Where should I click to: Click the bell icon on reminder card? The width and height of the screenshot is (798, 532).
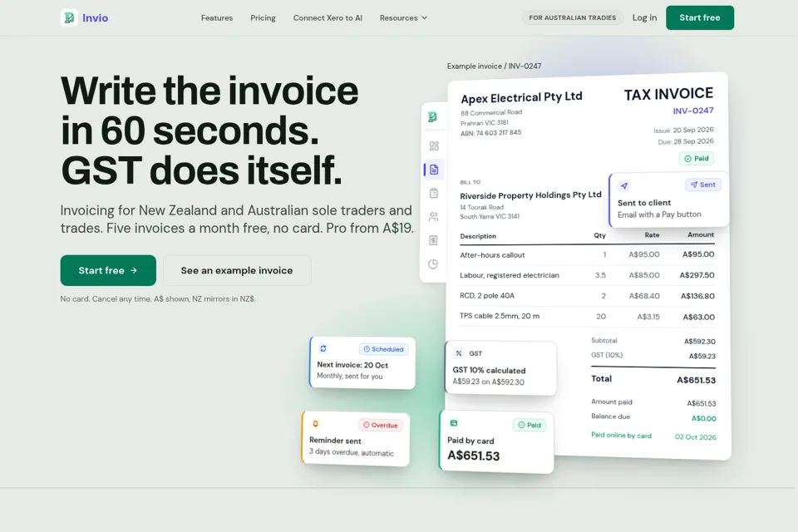316,424
